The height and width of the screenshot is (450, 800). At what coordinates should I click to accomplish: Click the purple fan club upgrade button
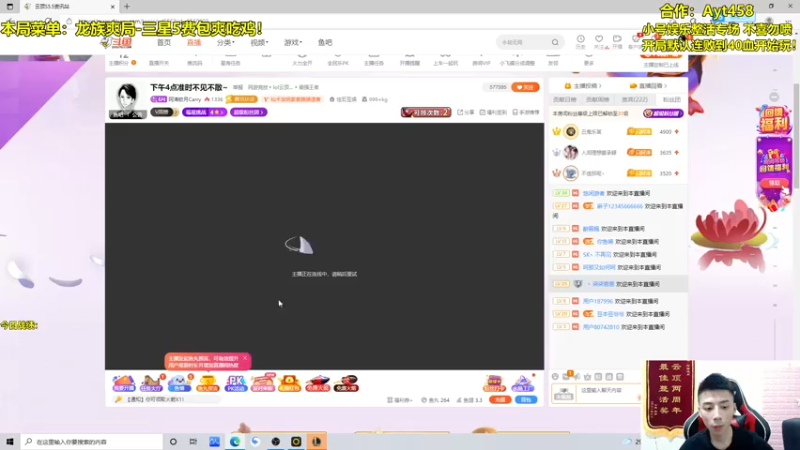pyautogui.click(x=663, y=113)
